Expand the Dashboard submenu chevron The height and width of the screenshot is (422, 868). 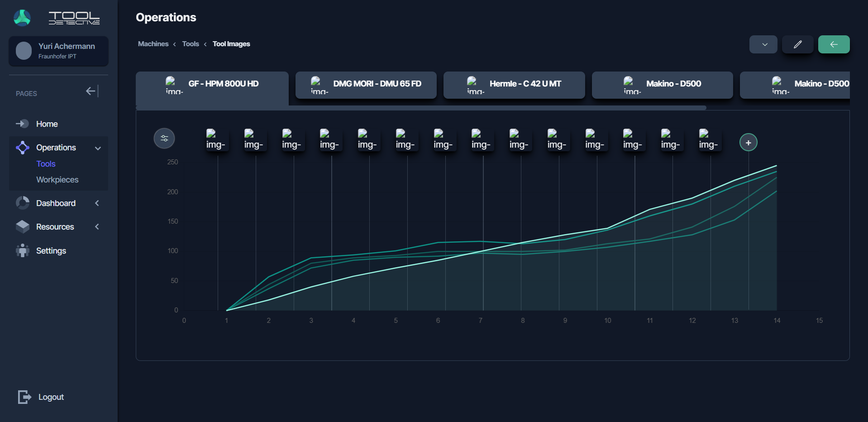tap(97, 203)
